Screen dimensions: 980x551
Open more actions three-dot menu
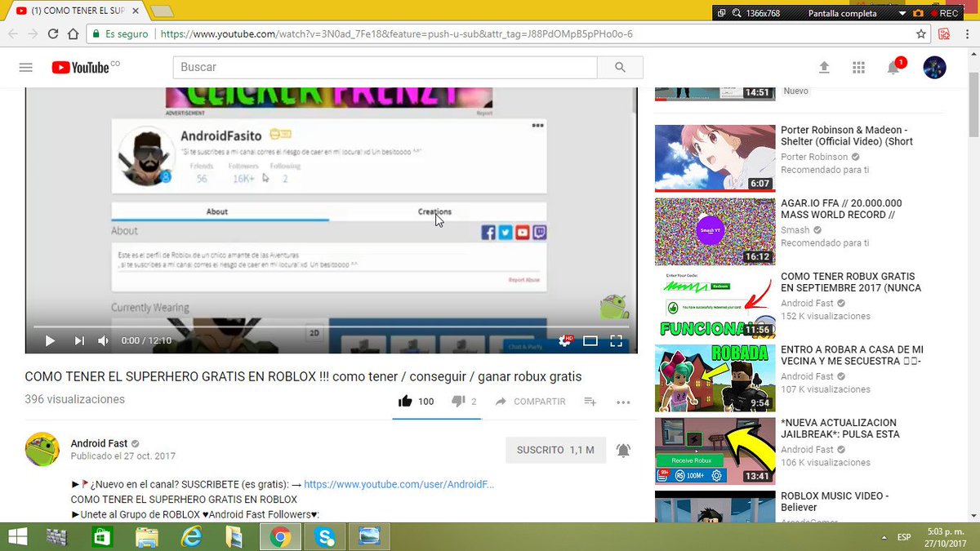pos(623,402)
